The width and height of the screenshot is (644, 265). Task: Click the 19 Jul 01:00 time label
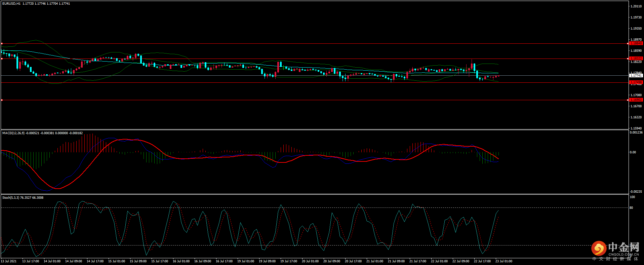click(245, 261)
